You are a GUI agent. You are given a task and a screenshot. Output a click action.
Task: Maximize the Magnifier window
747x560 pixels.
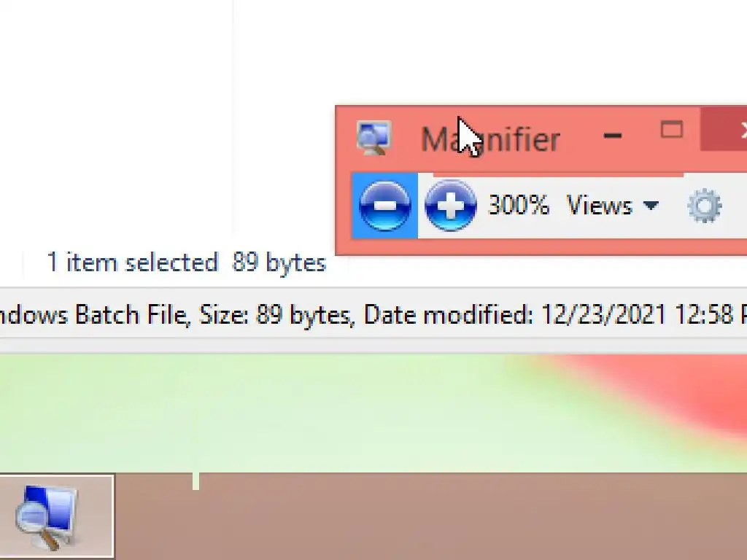tap(672, 130)
